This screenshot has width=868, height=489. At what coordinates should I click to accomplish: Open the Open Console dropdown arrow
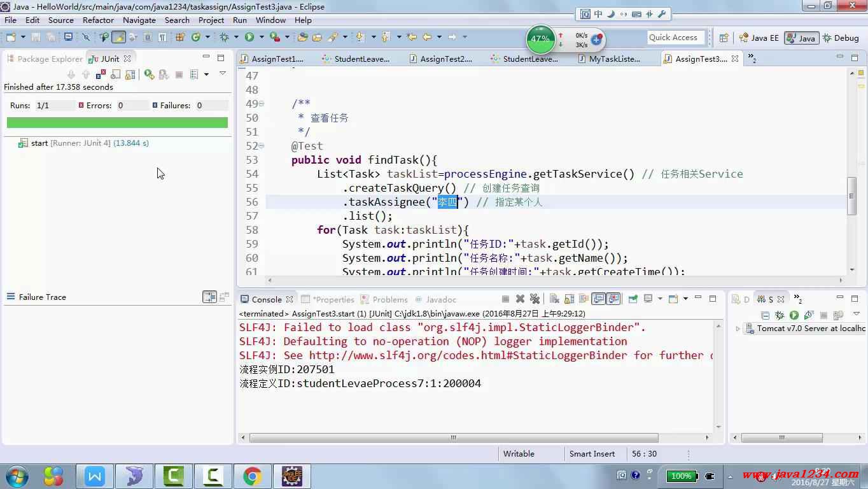coord(685,299)
